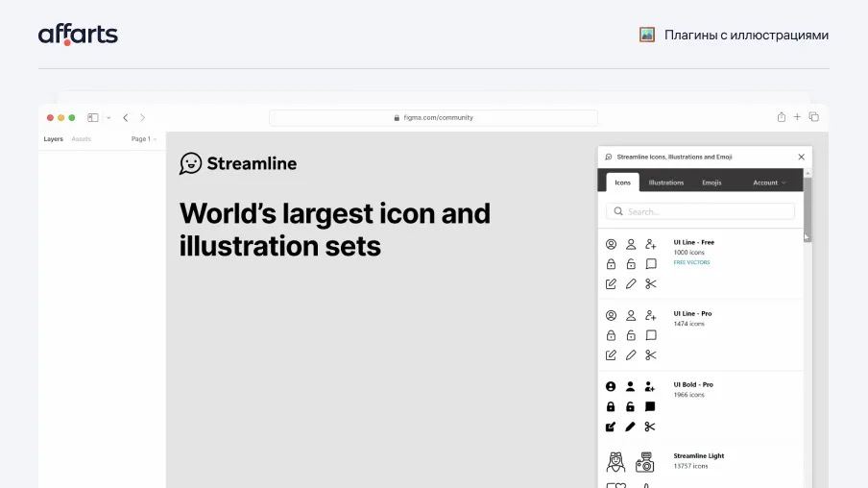This screenshot has width=868, height=488.
Task: Click the FREE VECTORS link
Action: pyautogui.click(x=691, y=262)
